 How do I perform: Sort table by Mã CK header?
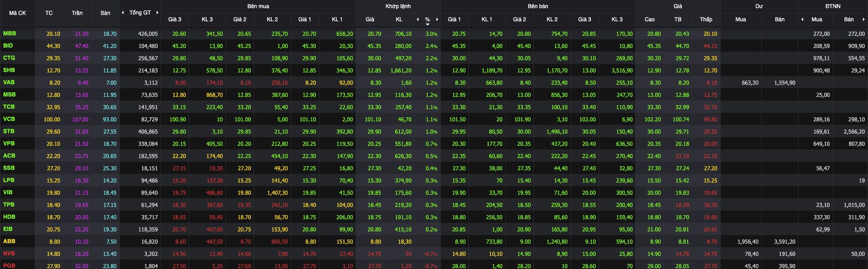(x=18, y=13)
